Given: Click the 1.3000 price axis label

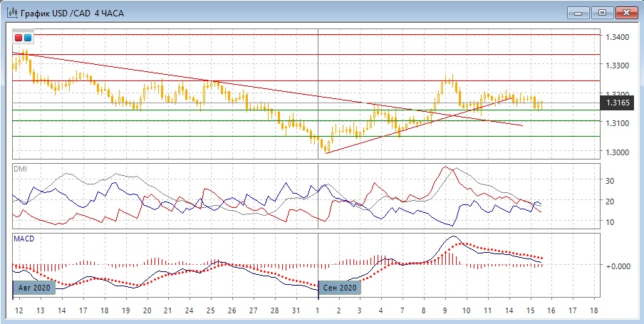Looking at the screenshot, I should [x=616, y=152].
